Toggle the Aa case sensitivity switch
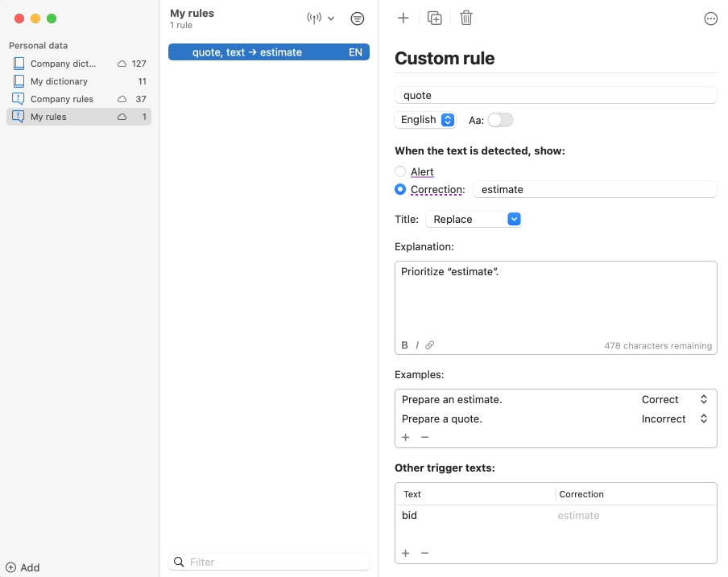 click(x=500, y=120)
